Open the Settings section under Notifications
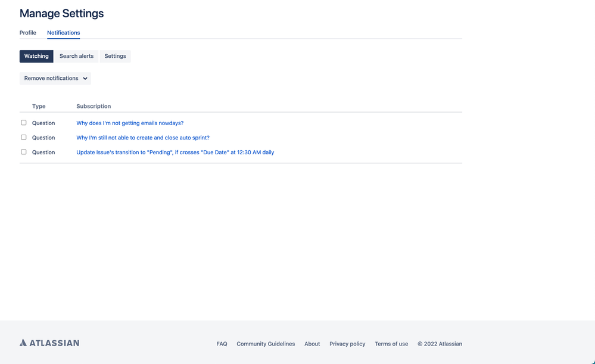 [x=115, y=55]
